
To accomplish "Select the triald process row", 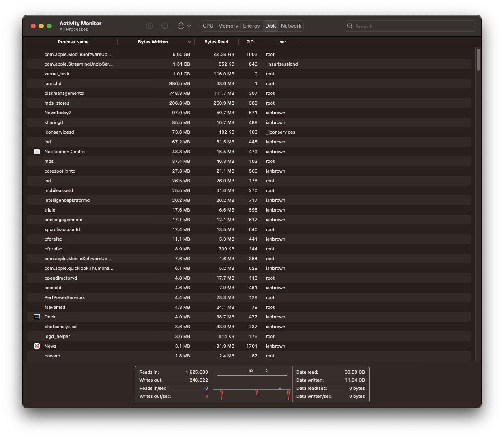I will (x=249, y=210).
